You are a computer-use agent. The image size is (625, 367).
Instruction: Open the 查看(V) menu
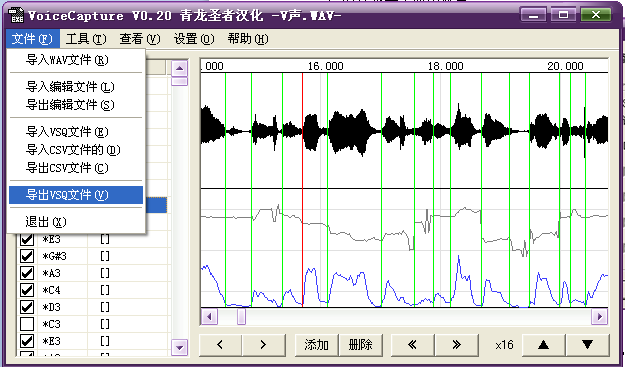(140, 39)
